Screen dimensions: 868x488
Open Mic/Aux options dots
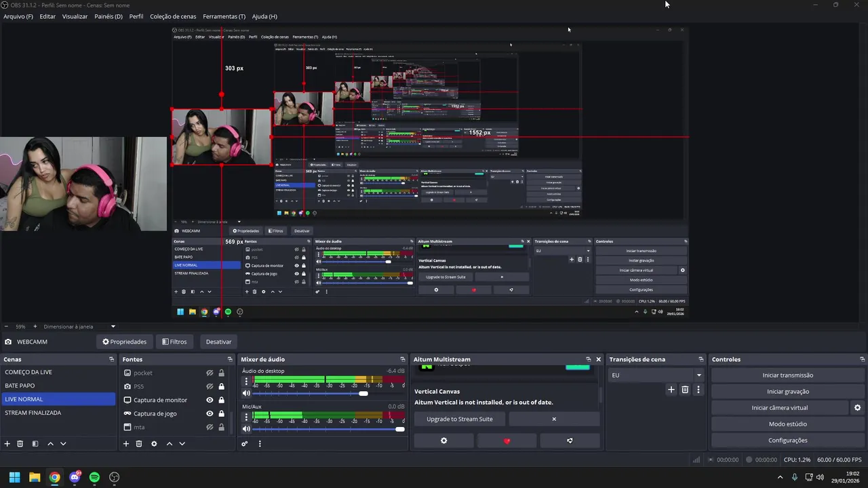(x=246, y=417)
